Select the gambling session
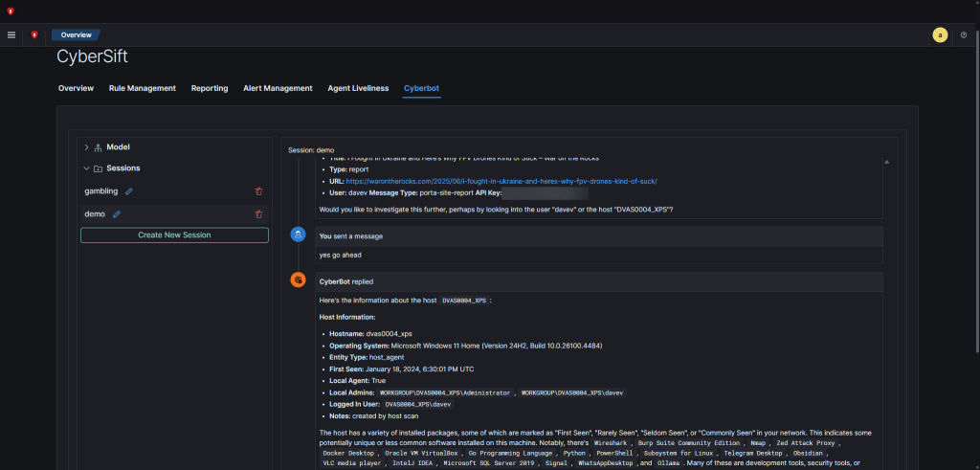The width and height of the screenshot is (980, 470). click(x=100, y=191)
